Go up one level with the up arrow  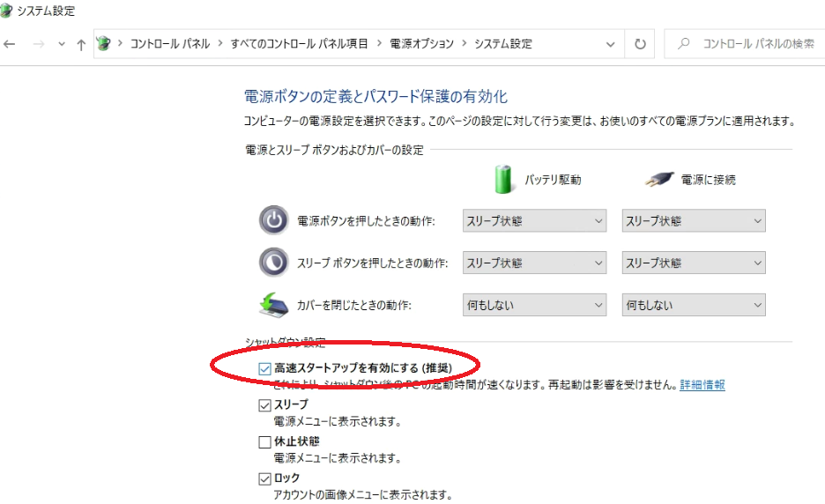pyautogui.click(x=81, y=45)
